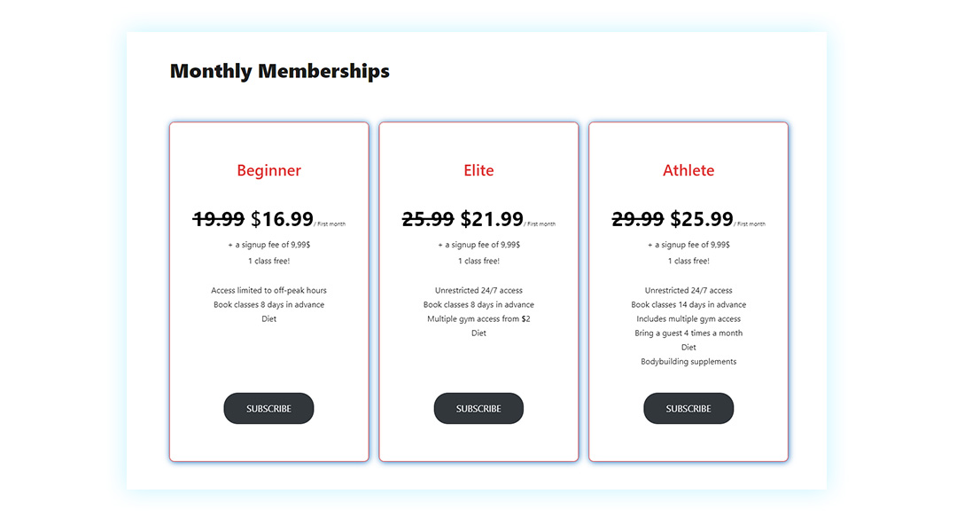Select 'Bodybuilding supplements' in Athlete features
The image size is (980, 525).
(688, 361)
